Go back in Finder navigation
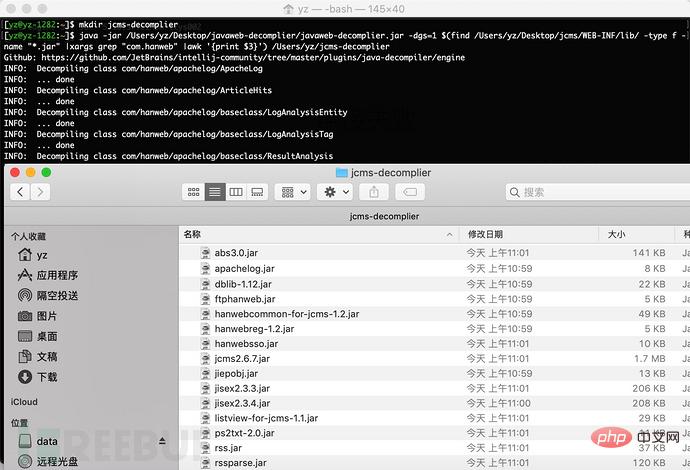Screen dimensions: 690x470 pyautogui.click(x=20, y=192)
